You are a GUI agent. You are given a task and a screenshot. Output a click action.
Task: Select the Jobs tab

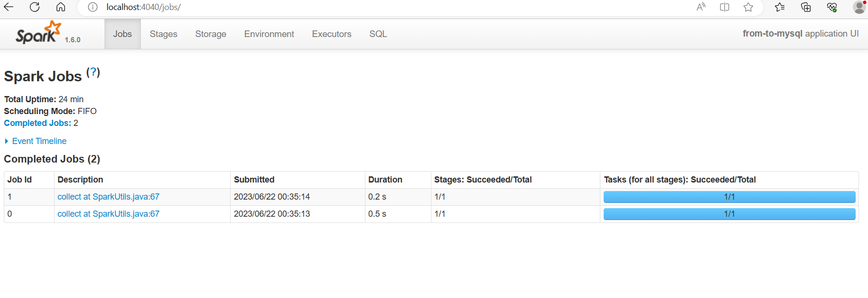coord(122,34)
